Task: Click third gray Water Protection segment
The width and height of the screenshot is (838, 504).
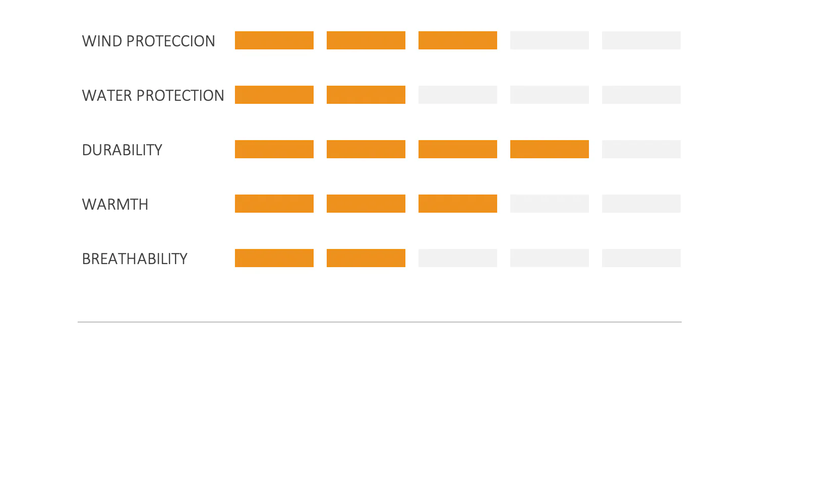Action: click(458, 95)
